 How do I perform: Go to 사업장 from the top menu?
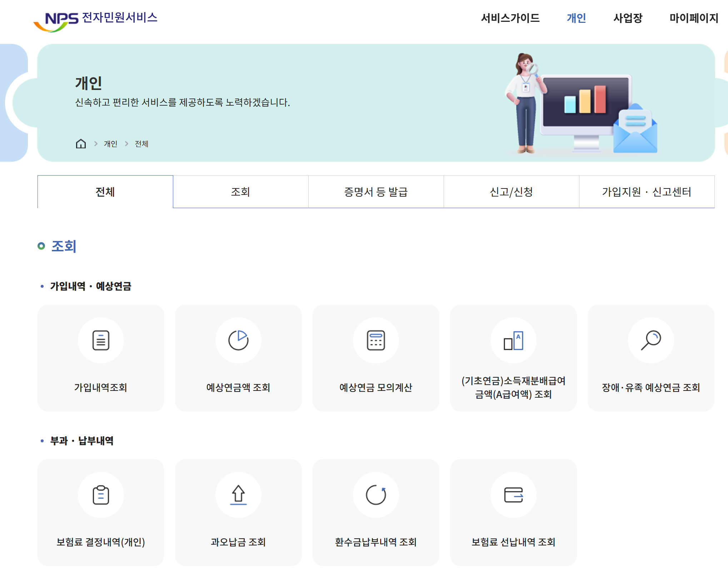coord(628,19)
